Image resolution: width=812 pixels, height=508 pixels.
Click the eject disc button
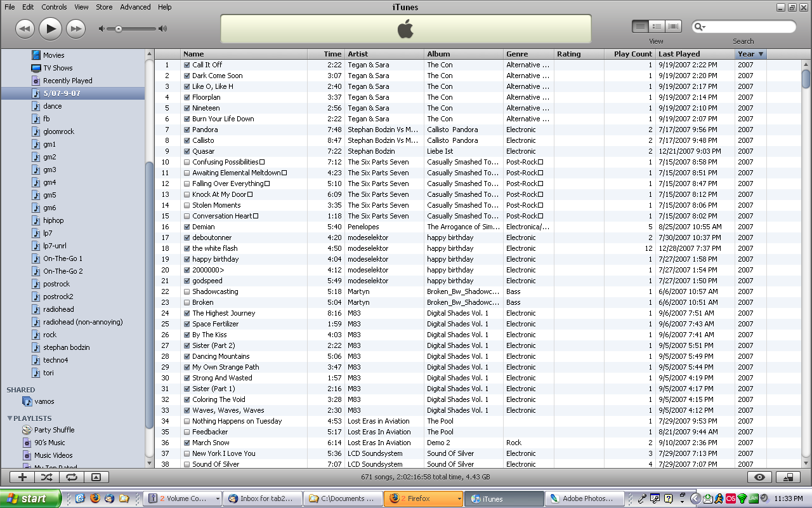click(789, 478)
